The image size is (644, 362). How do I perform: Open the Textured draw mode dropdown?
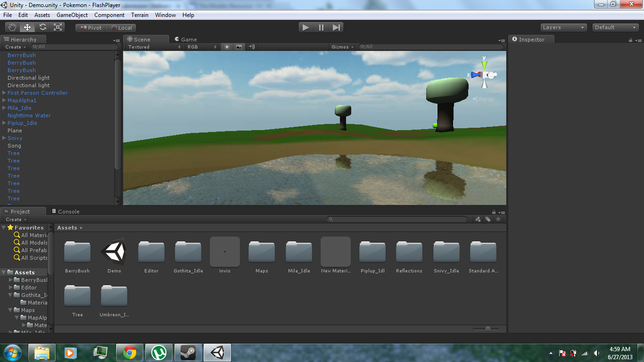pos(154,47)
